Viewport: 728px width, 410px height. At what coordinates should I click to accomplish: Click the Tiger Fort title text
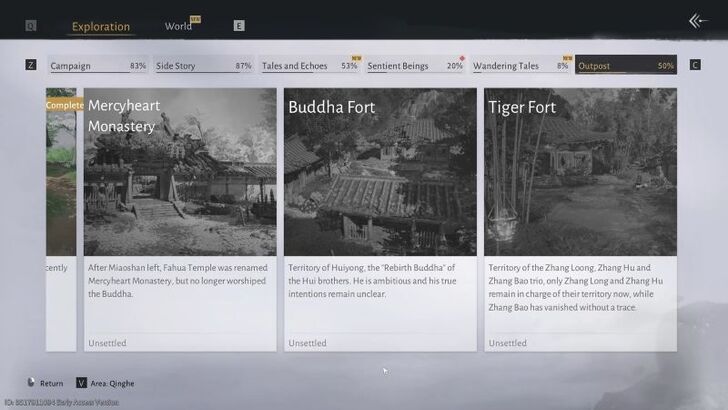pos(522,107)
